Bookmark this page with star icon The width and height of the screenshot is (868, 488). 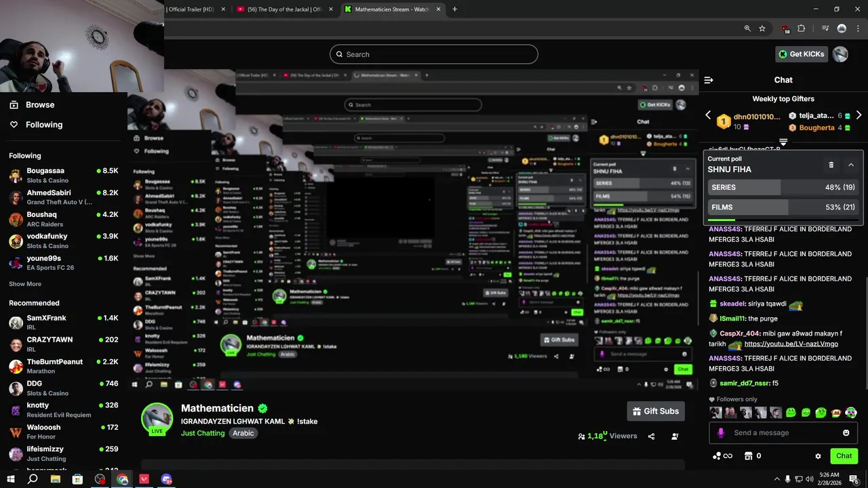tap(762, 28)
